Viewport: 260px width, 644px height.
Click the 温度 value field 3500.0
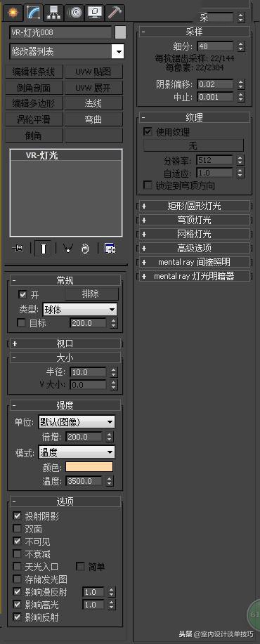point(84,481)
